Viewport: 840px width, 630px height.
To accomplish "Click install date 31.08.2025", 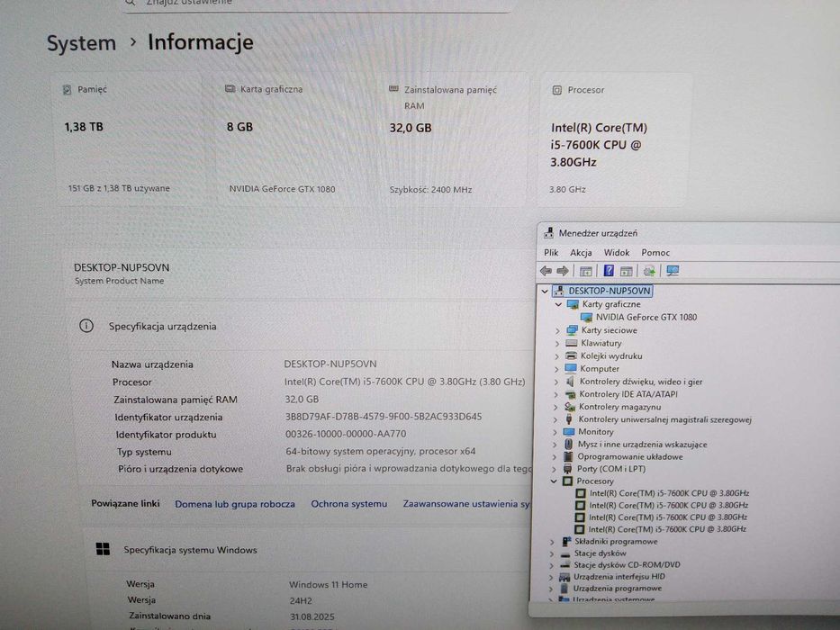I will pyautogui.click(x=312, y=617).
